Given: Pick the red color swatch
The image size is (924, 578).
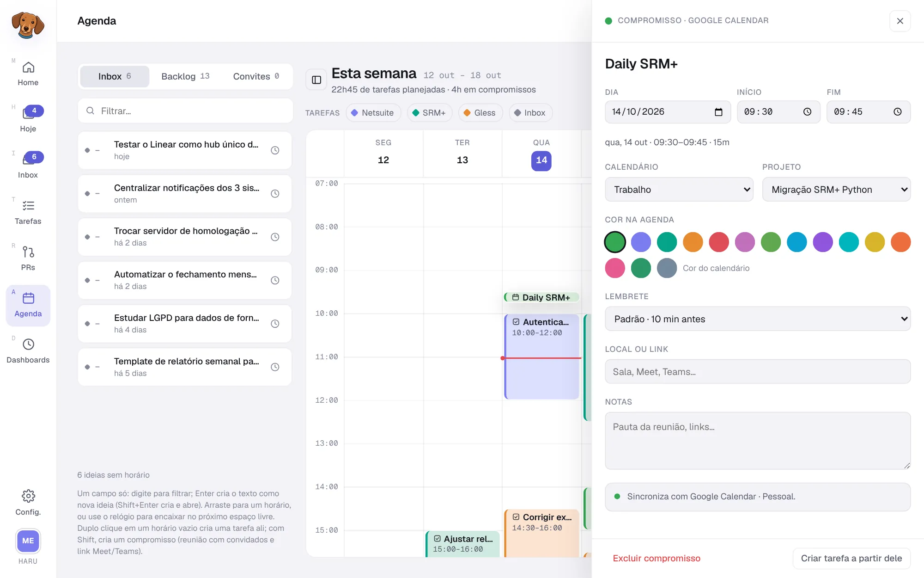Looking at the screenshot, I should click(x=719, y=242).
